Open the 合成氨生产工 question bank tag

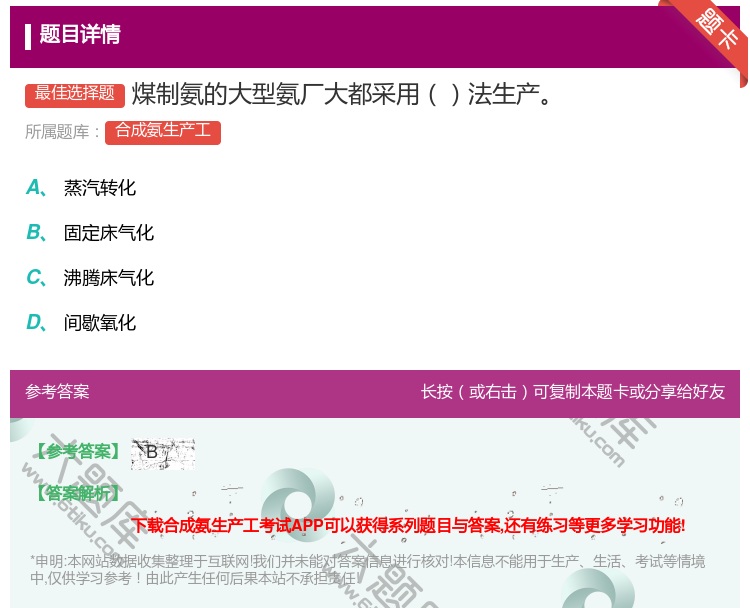pyautogui.click(x=163, y=132)
